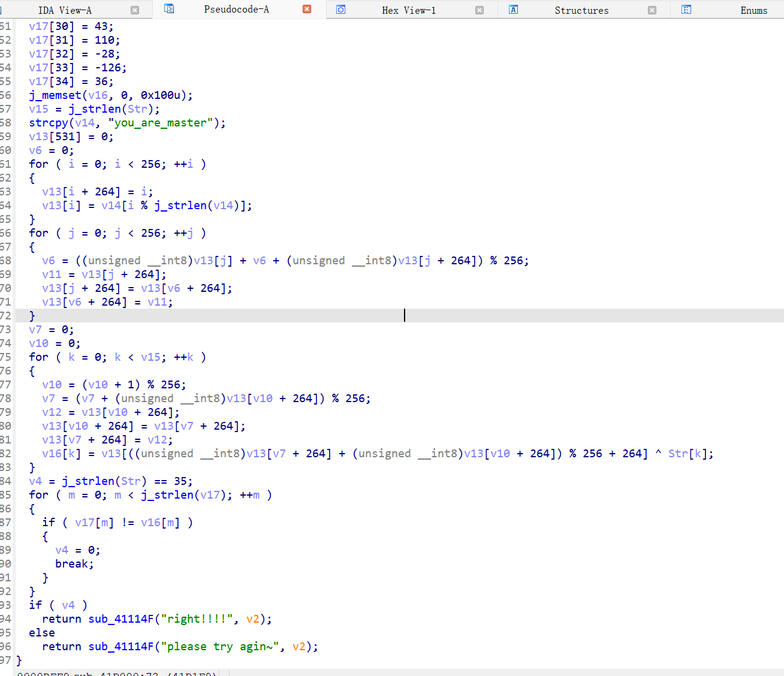Click the v14[i % j_strlen(v14)] expression
Screen dimensions: 784x676
[173, 206]
